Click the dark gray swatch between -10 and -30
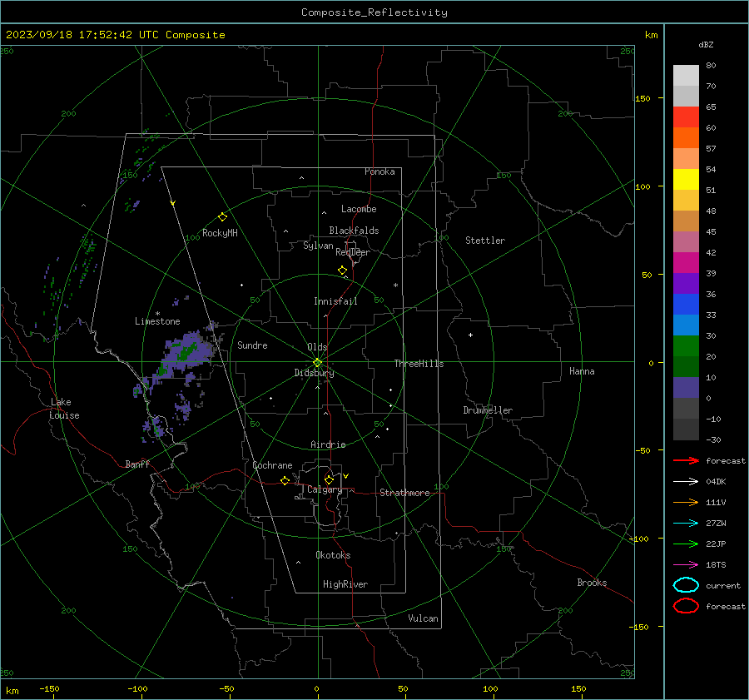 [686, 429]
